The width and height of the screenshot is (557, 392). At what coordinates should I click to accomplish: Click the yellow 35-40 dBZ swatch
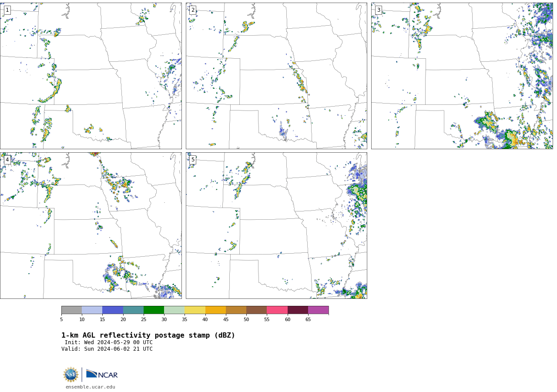coord(195,310)
